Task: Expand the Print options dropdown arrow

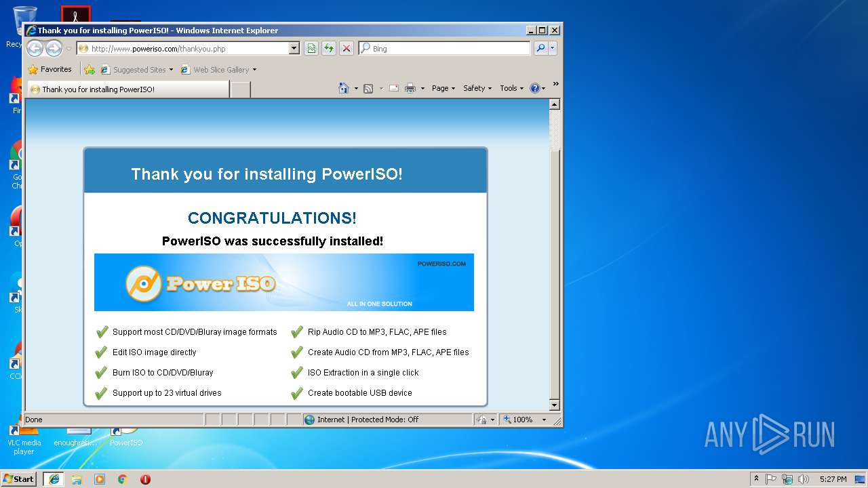Action: [x=422, y=89]
